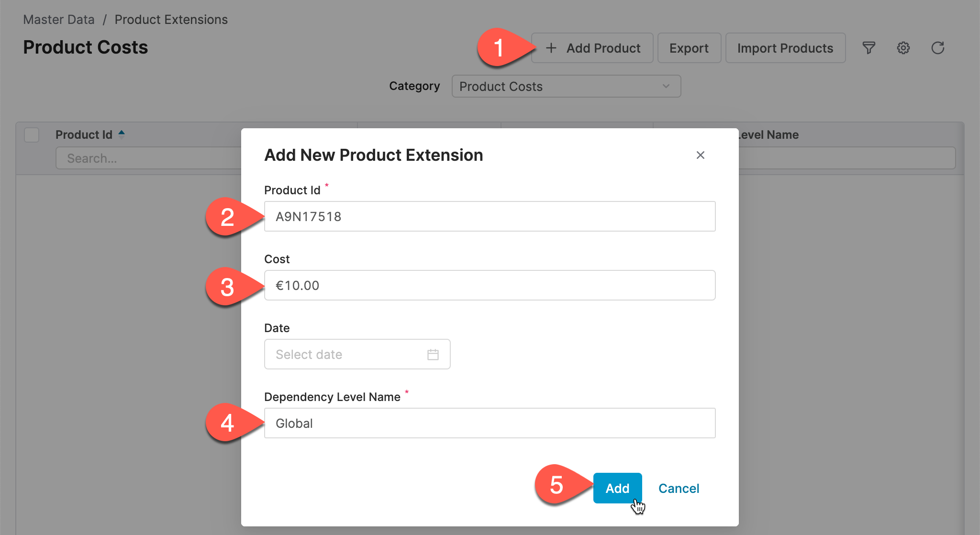The height and width of the screenshot is (535, 980).
Task: Click the Add Product button
Action: tap(592, 48)
